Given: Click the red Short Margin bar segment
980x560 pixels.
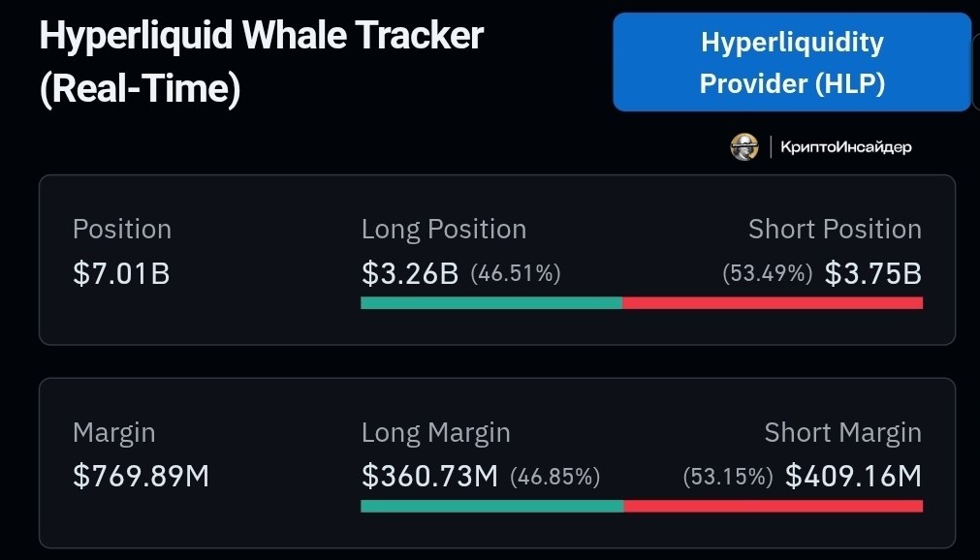Looking at the screenshot, I should point(774,506).
